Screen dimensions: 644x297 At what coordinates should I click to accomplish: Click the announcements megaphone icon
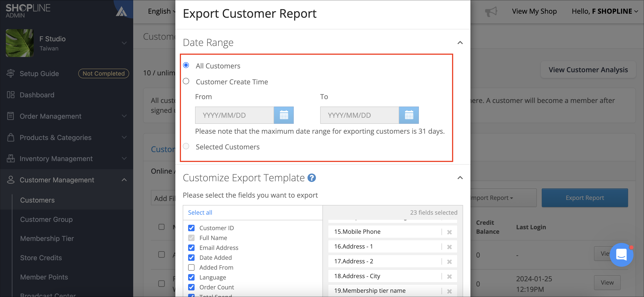pyautogui.click(x=491, y=11)
